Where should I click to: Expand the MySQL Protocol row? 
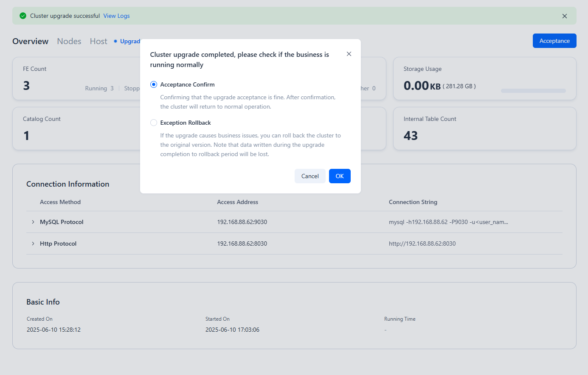pos(33,222)
